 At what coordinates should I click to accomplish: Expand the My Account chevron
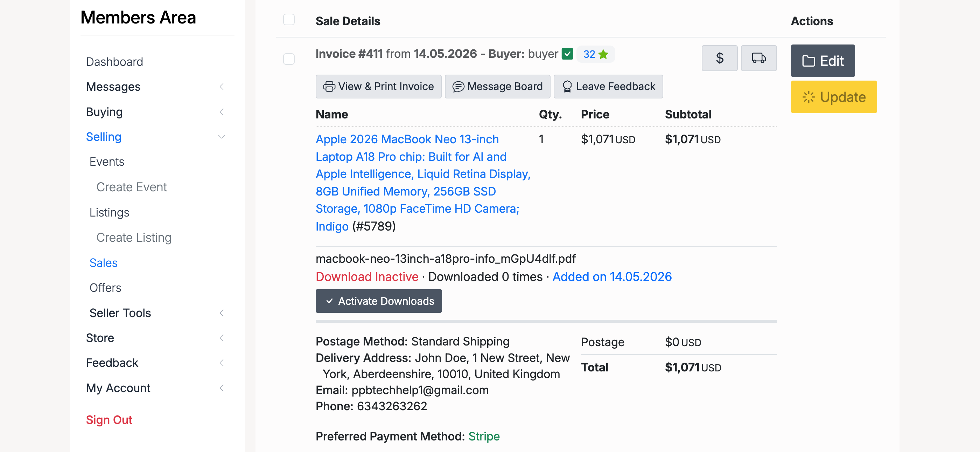(222, 388)
